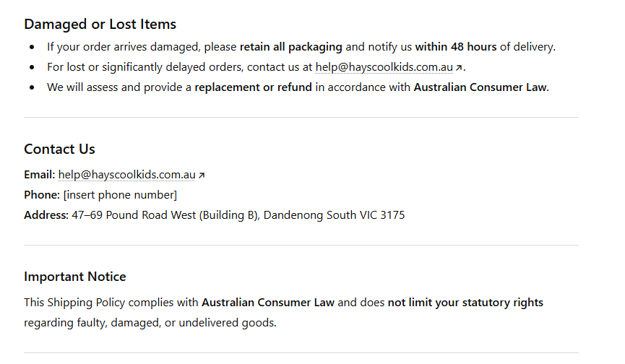This screenshot has width=625, height=364.
Task: Click the arrow icon beside the Contact Us email
Action: [x=202, y=175]
